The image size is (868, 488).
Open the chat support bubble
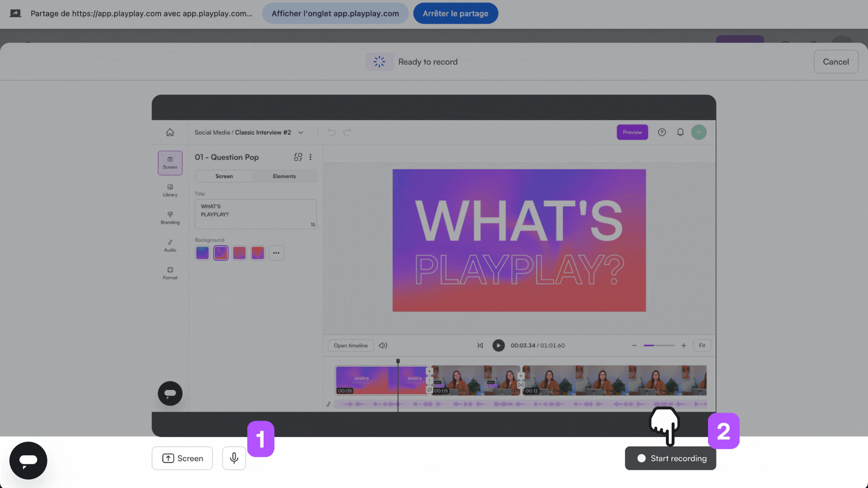(x=28, y=460)
